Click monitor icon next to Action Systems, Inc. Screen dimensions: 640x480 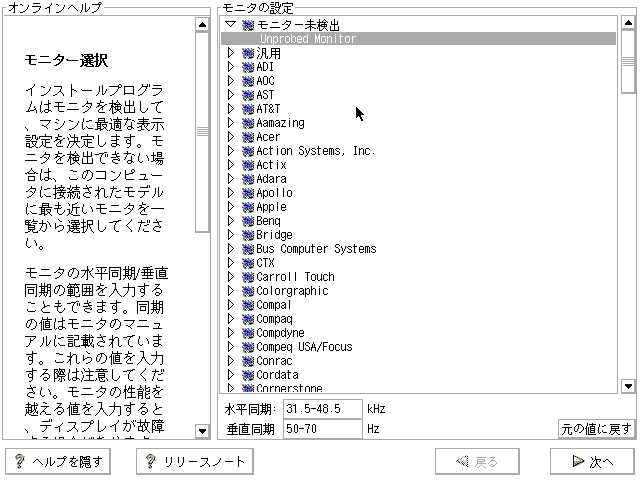[248, 151]
